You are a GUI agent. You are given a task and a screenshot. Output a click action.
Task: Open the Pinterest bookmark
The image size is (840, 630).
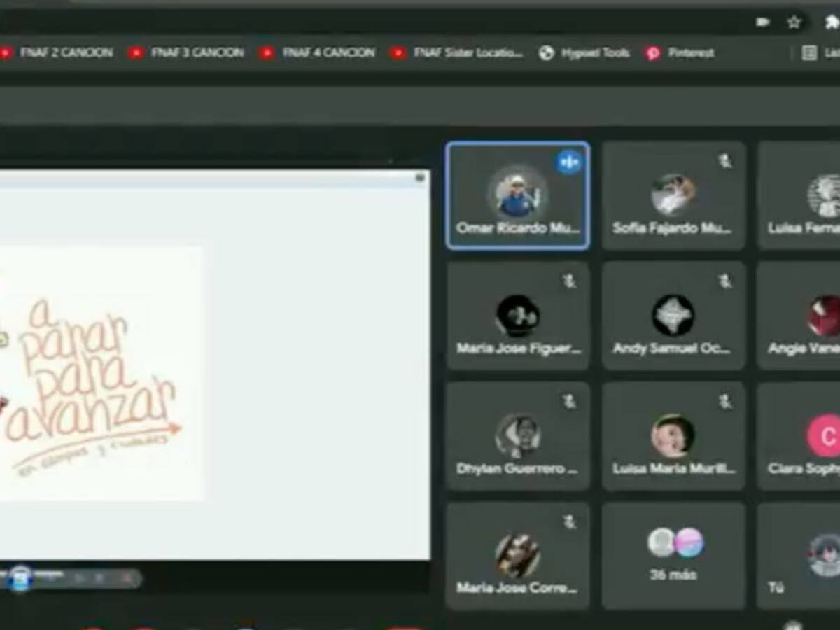pos(680,52)
